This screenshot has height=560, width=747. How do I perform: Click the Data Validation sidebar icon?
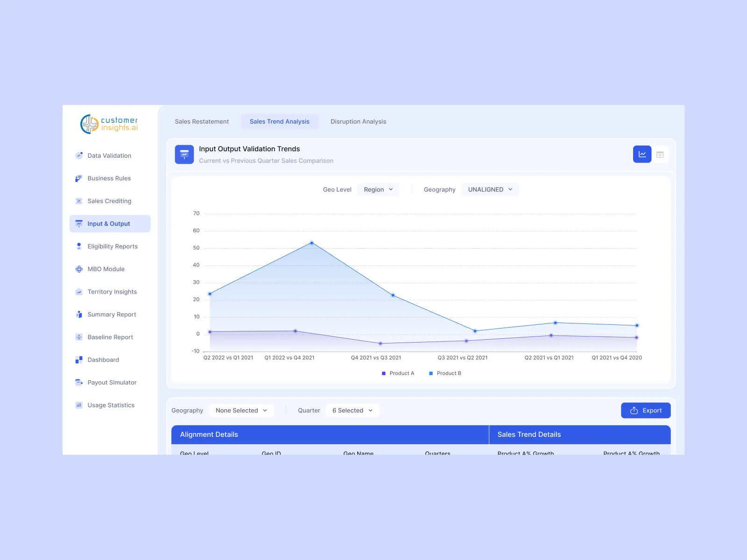click(79, 155)
